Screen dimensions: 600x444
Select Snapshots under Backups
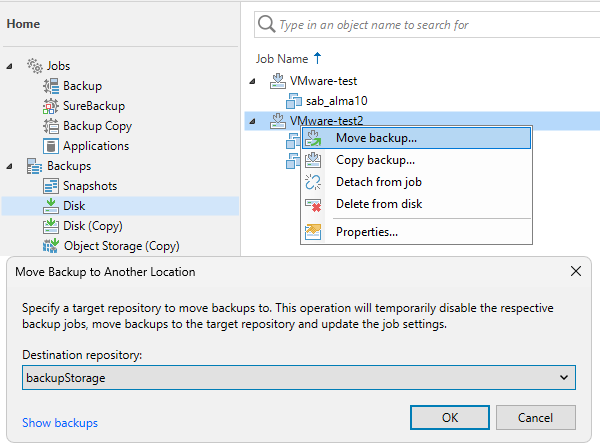[90, 186]
